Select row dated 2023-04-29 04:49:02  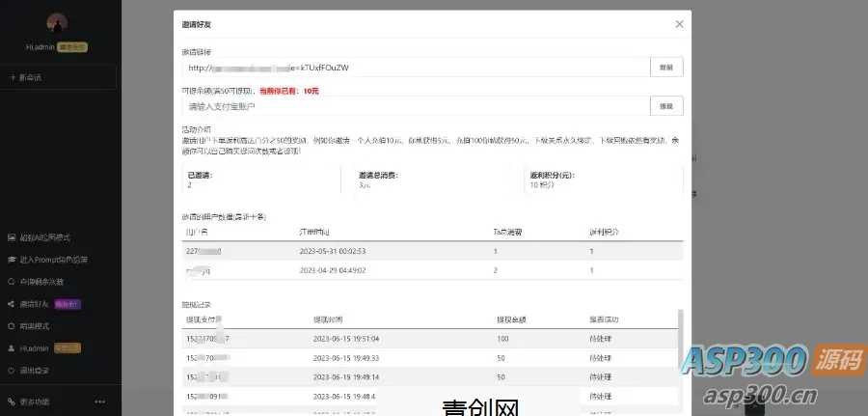point(432,270)
